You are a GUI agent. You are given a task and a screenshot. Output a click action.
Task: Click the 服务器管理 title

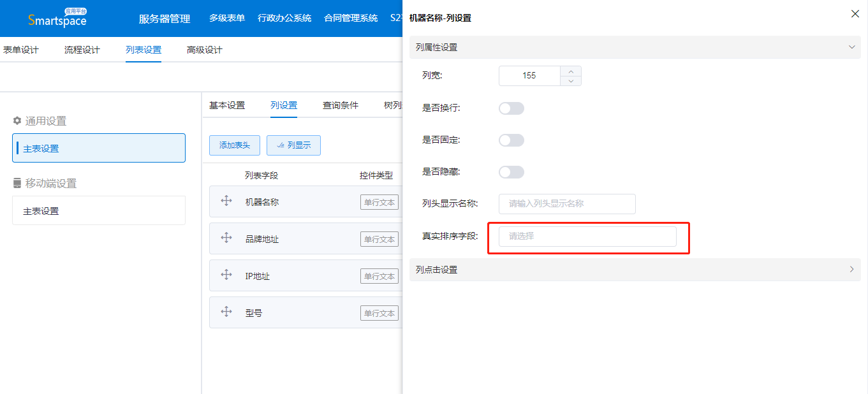165,18
